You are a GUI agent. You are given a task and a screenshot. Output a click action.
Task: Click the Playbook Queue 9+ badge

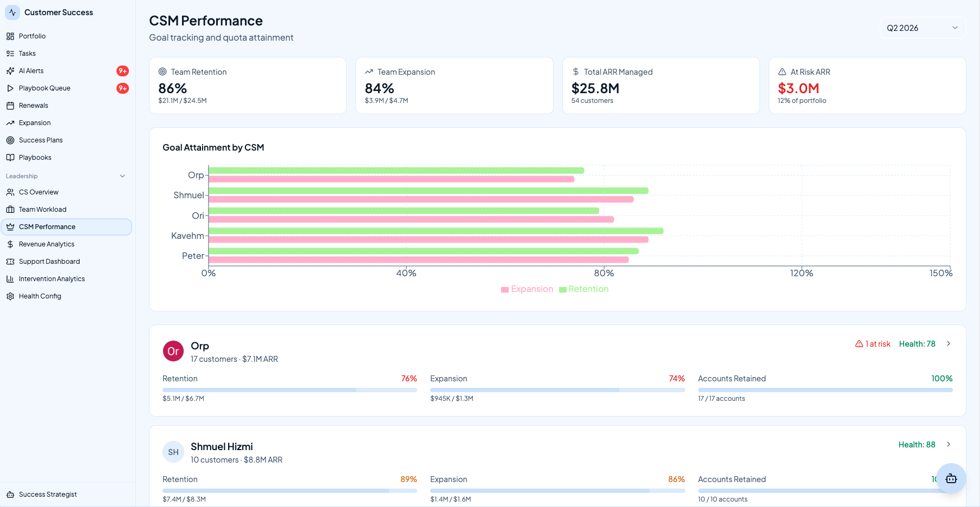(123, 88)
